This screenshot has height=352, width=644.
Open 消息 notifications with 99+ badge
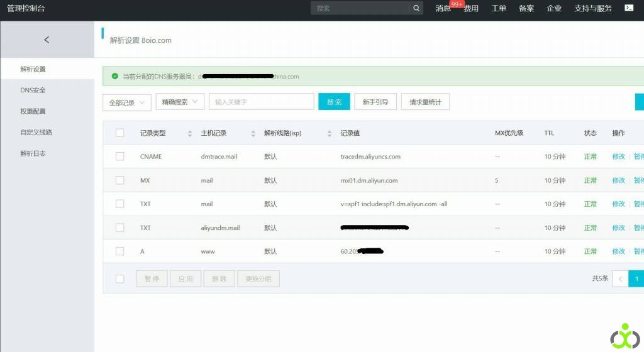[443, 8]
